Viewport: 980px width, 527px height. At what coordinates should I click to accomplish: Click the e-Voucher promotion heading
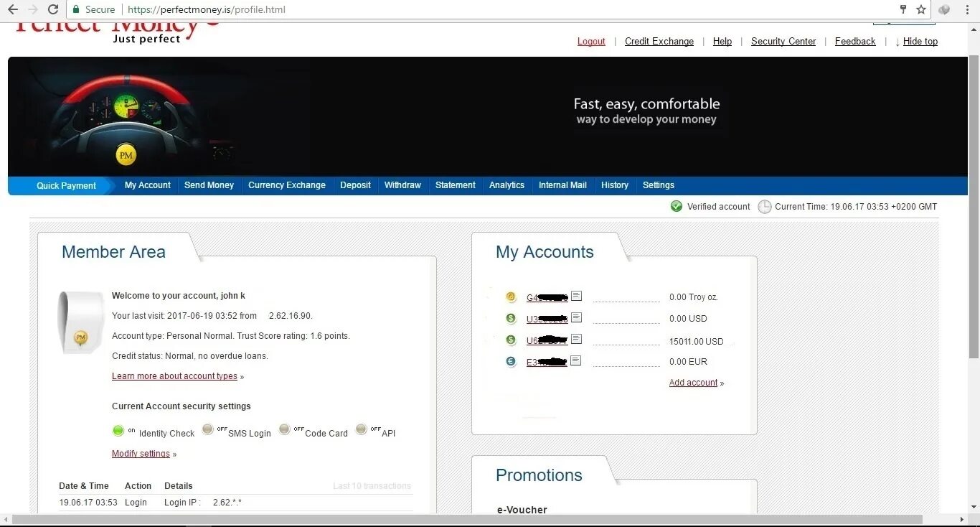pyautogui.click(x=522, y=510)
